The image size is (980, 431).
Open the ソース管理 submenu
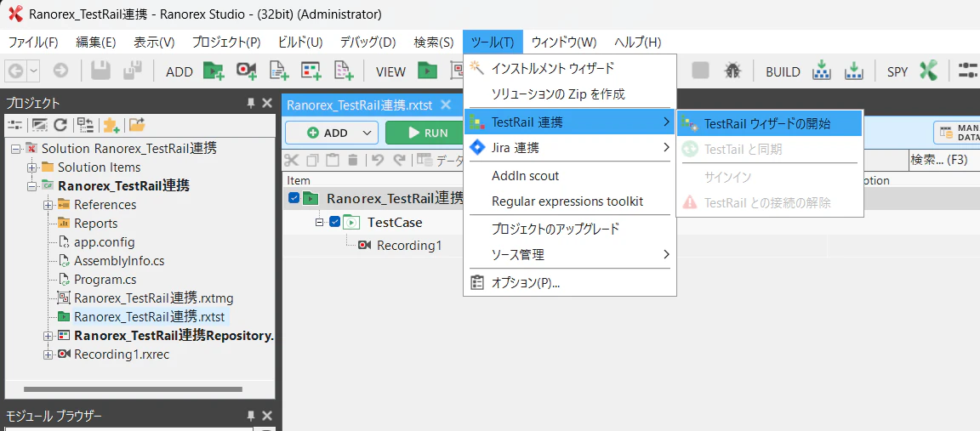pos(569,255)
